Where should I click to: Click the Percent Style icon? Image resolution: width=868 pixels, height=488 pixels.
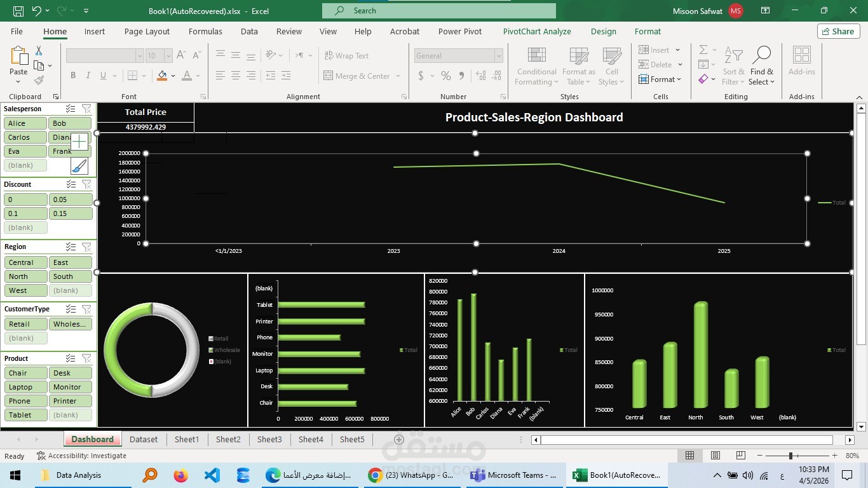(445, 75)
